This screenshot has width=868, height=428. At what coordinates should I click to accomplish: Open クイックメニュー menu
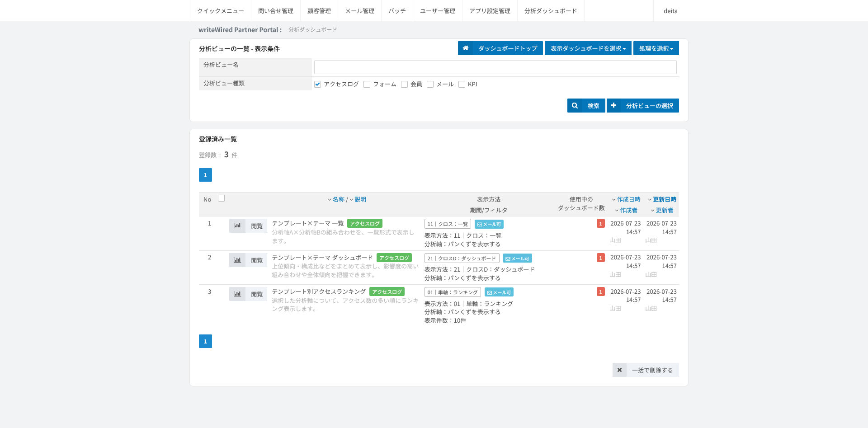point(221,11)
